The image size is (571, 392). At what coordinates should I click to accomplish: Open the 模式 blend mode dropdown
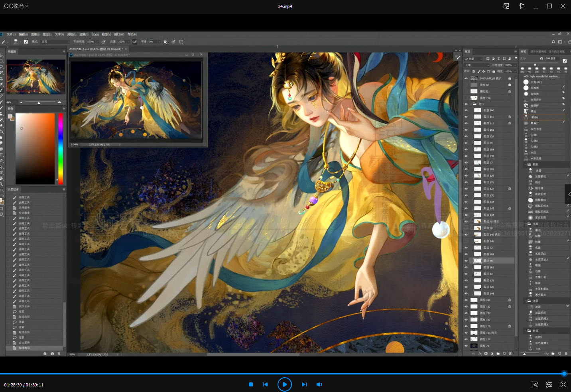[x=55, y=41]
